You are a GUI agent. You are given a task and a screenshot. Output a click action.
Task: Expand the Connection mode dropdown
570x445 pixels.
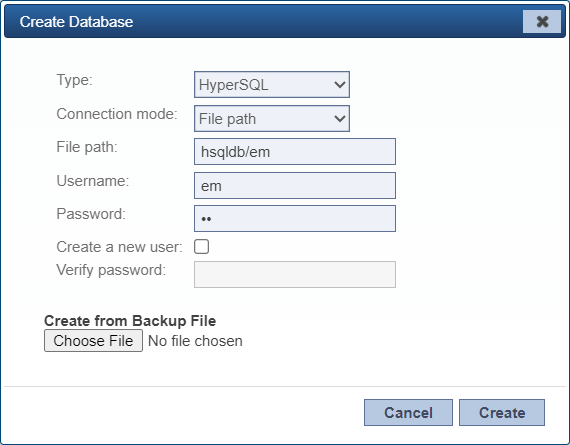coord(272,119)
